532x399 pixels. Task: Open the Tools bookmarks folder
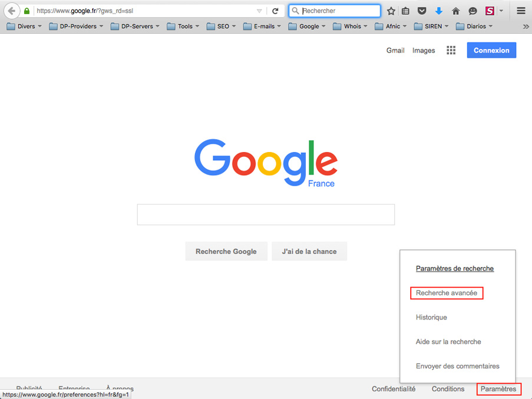click(183, 26)
